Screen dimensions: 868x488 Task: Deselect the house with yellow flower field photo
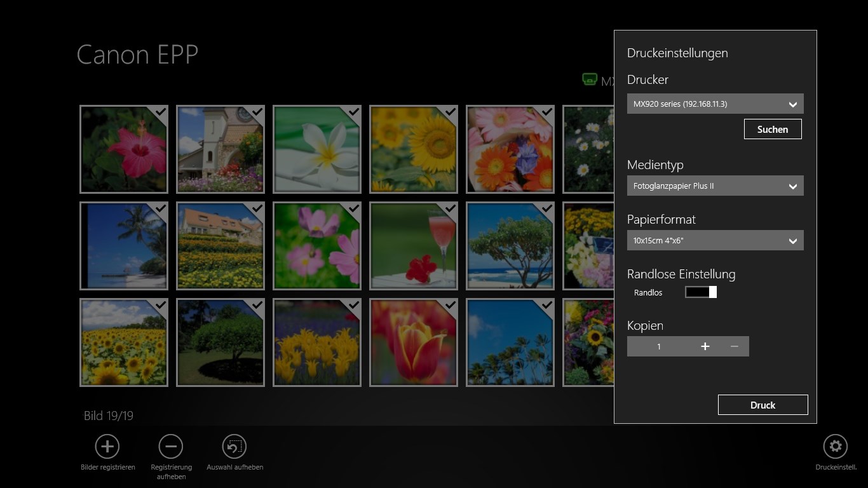[x=220, y=246]
